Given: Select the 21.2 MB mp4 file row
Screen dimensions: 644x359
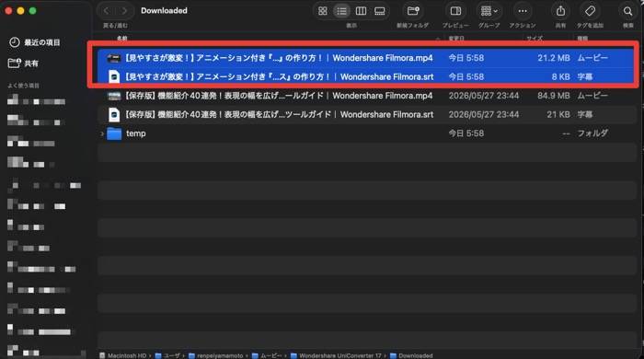Looking at the screenshot, I should pyautogui.click(x=367, y=58).
